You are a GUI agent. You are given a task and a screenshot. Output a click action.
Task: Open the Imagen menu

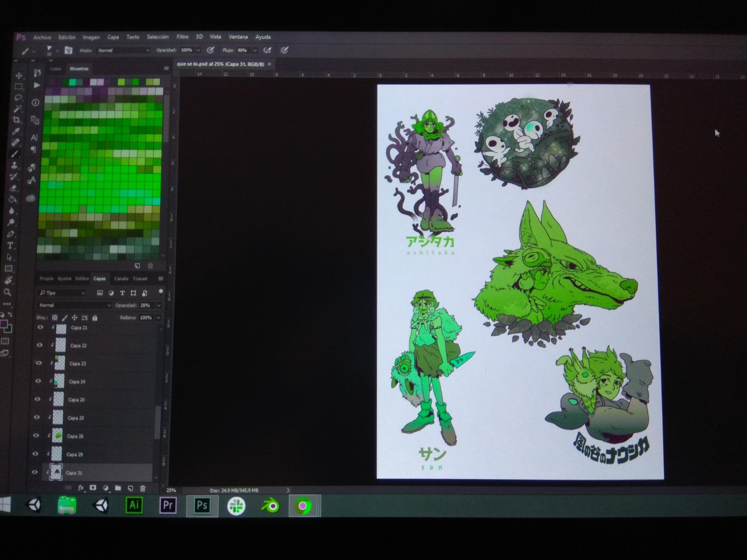(91, 37)
